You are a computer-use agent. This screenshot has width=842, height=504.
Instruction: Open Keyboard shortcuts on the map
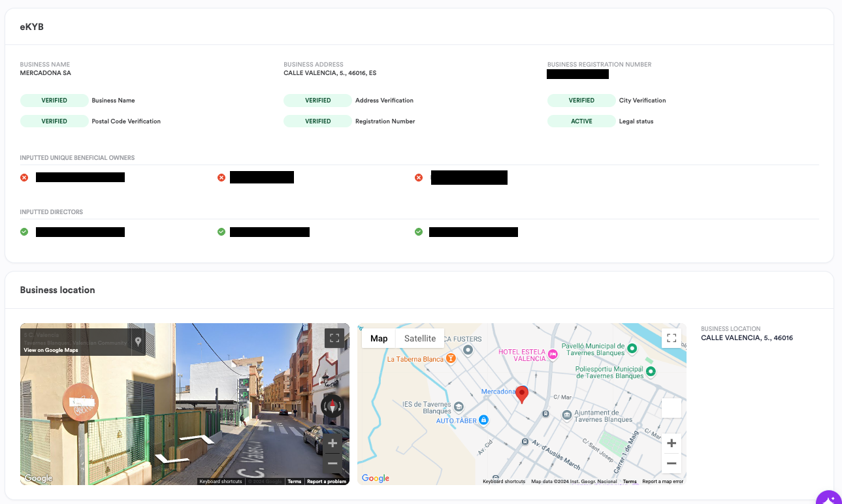point(504,482)
